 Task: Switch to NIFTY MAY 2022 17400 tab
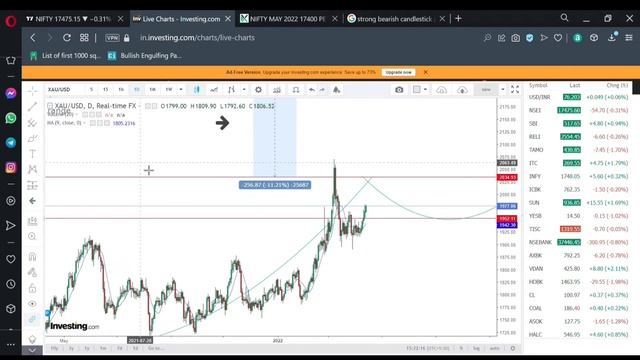point(288,19)
